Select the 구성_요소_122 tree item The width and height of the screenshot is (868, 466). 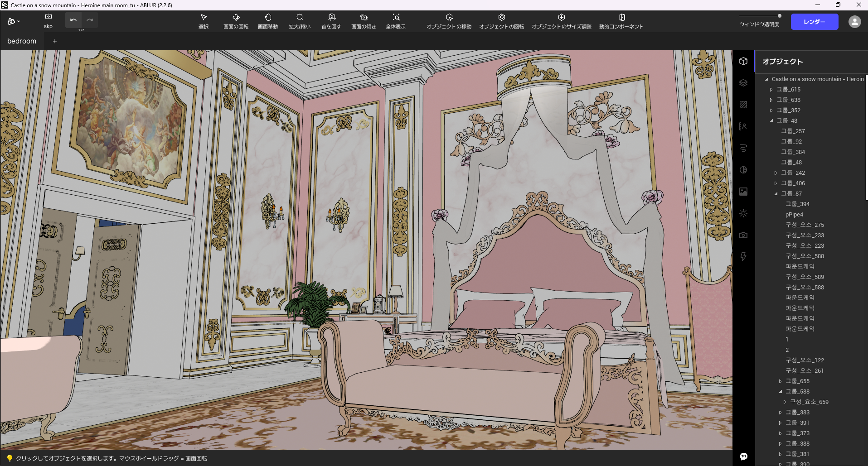805,360
